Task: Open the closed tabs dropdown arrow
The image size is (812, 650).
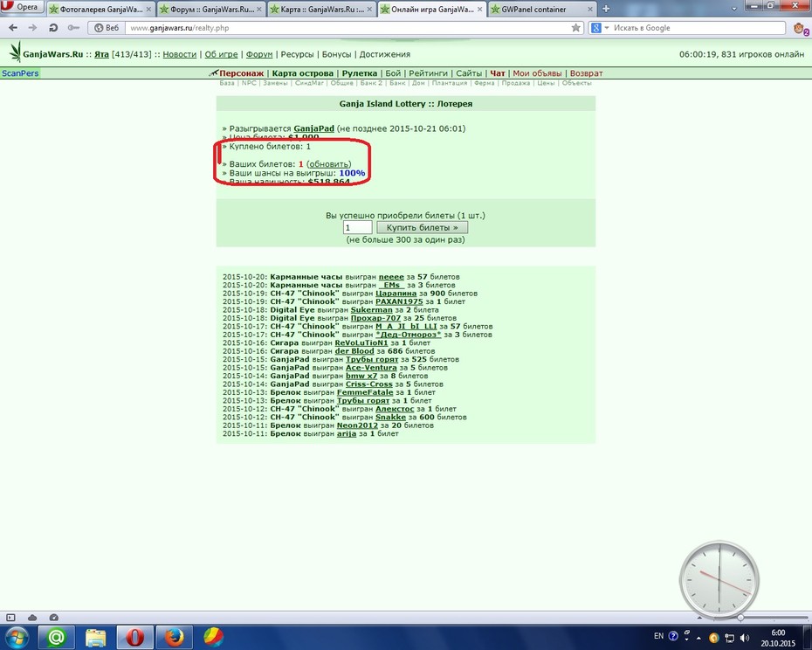Action: (733, 9)
